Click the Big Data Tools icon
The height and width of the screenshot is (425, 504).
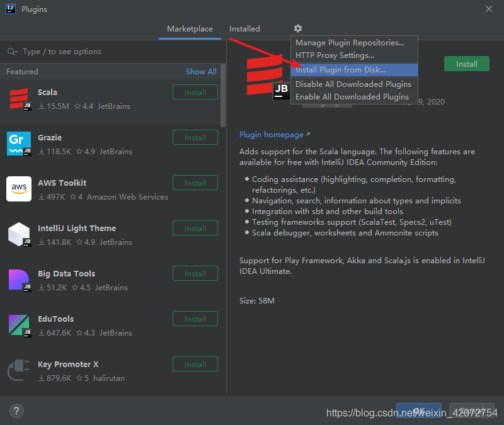19,280
